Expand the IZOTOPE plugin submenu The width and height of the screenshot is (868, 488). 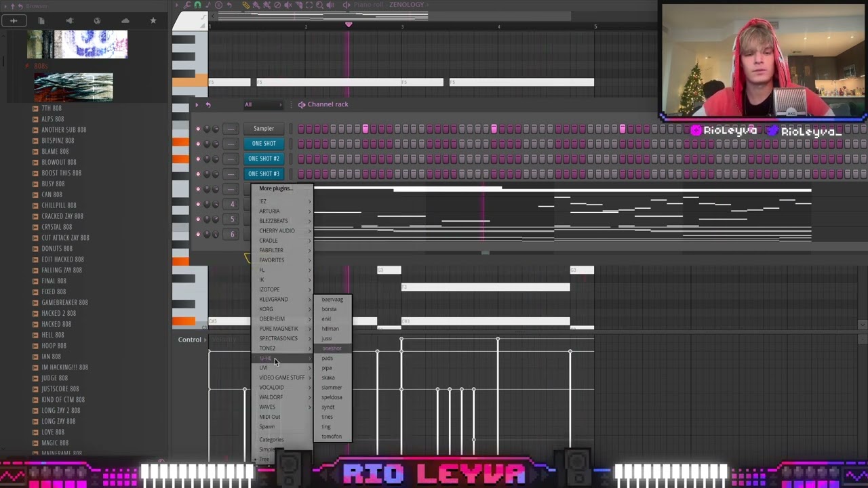pos(282,289)
